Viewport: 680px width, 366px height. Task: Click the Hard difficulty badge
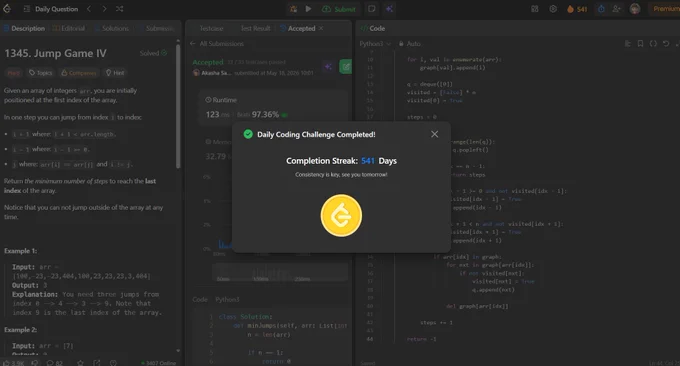coord(13,73)
